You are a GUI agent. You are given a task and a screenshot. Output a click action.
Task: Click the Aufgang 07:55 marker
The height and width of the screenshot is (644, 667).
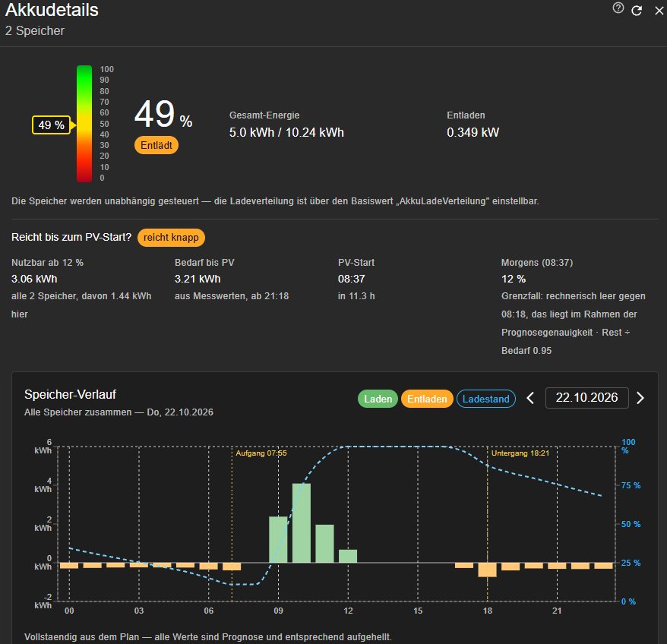[261, 453]
